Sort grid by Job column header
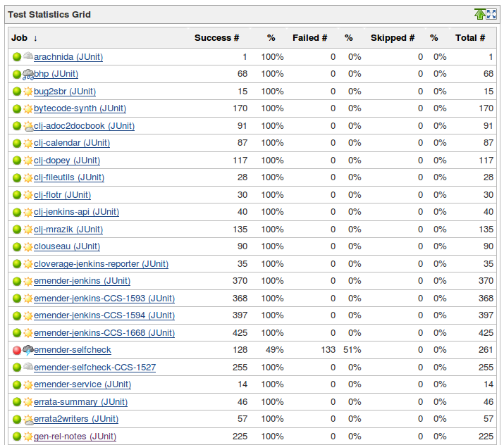The width and height of the screenshot is (504, 445). [19, 38]
